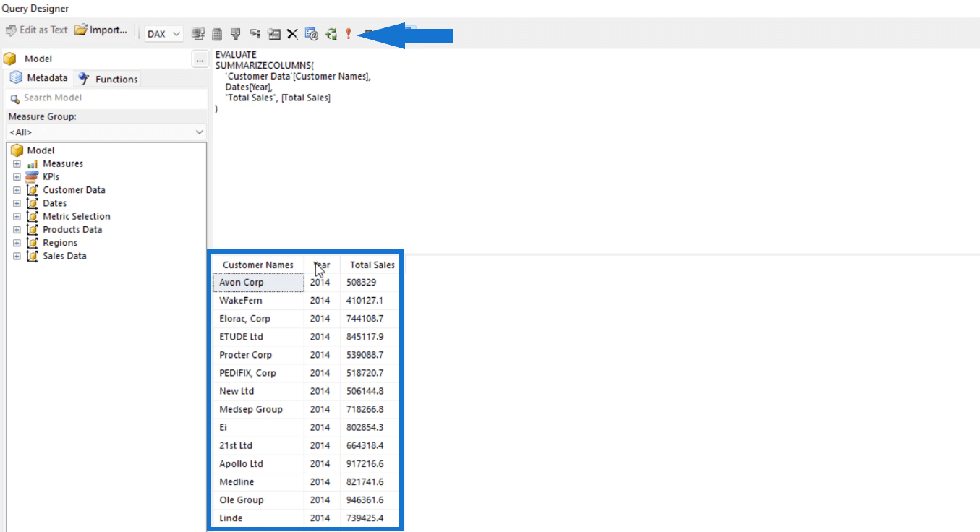Expand the Measures node
The width and height of the screenshot is (980, 532).
pyautogui.click(x=17, y=164)
